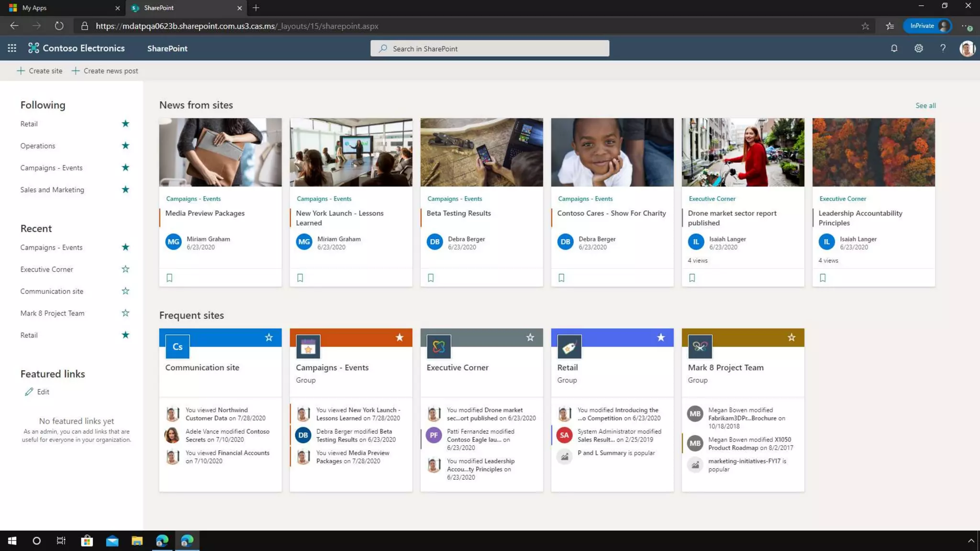This screenshot has width=980, height=551.
Task: Open the browser settings and more menu
Action: point(966,26)
